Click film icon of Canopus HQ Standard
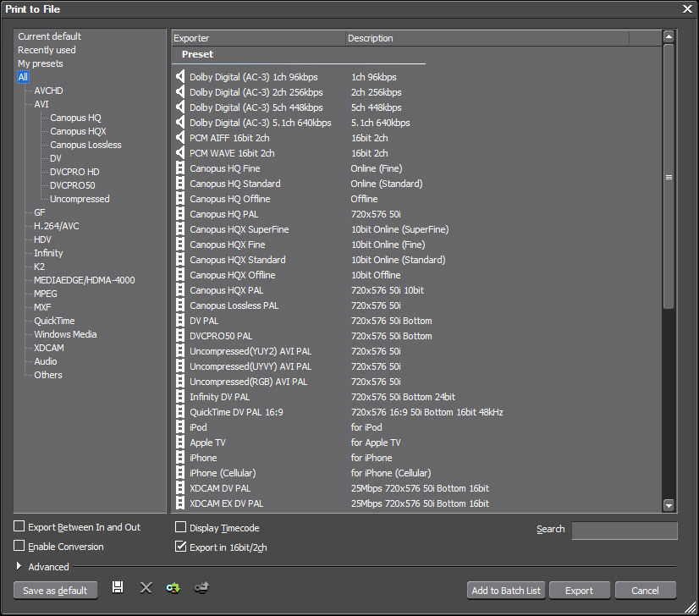The image size is (699, 616). coord(180,184)
